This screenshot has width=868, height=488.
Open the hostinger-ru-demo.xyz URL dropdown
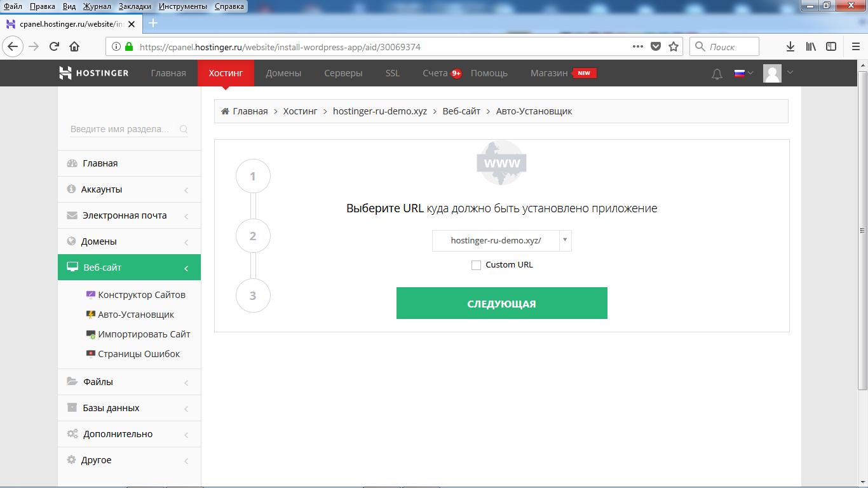[501, 241]
